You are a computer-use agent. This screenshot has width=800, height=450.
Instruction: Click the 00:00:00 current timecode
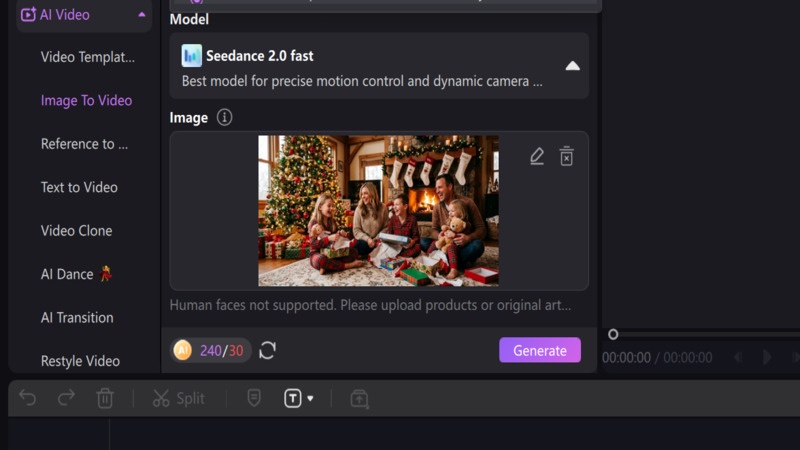[626, 358]
